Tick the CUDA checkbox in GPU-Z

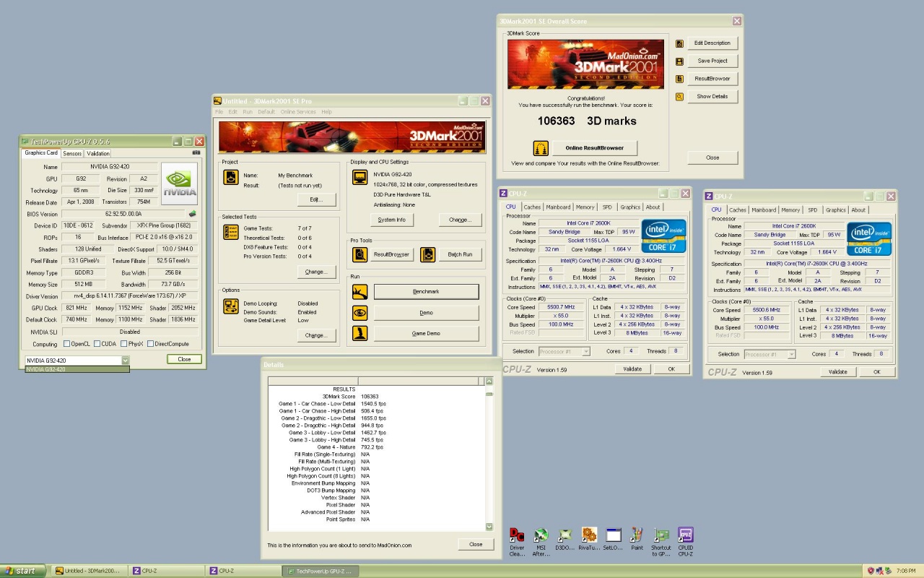(x=96, y=344)
